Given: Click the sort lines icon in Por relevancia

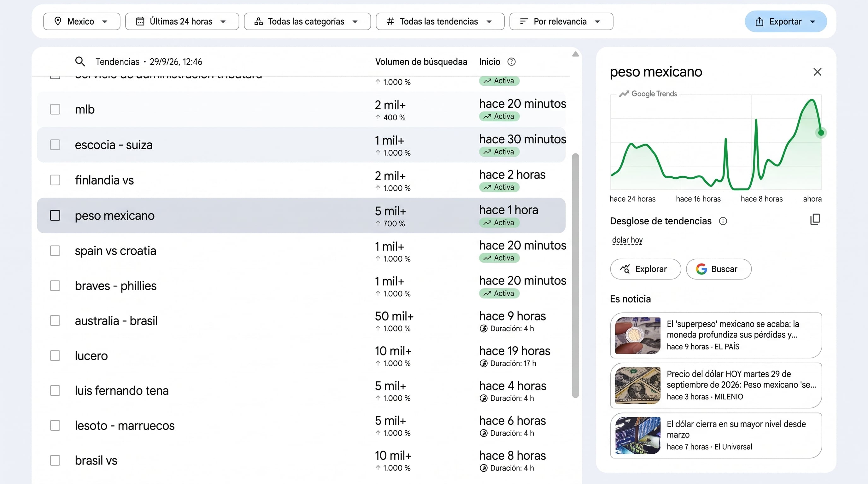Looking at the screenshot, I should click(524, 21).
